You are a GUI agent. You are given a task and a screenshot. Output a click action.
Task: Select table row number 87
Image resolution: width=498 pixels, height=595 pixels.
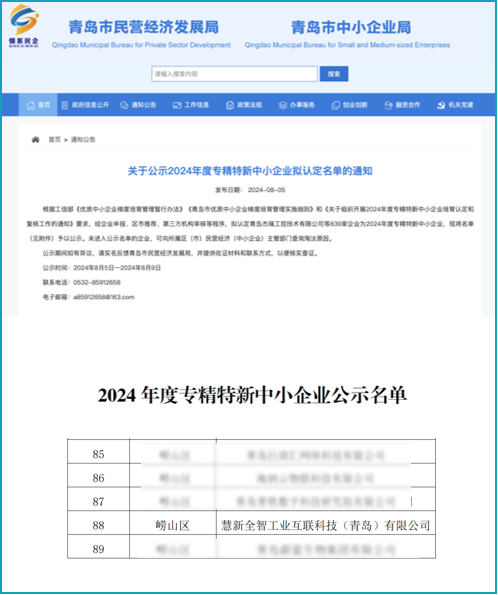[98, 501]
